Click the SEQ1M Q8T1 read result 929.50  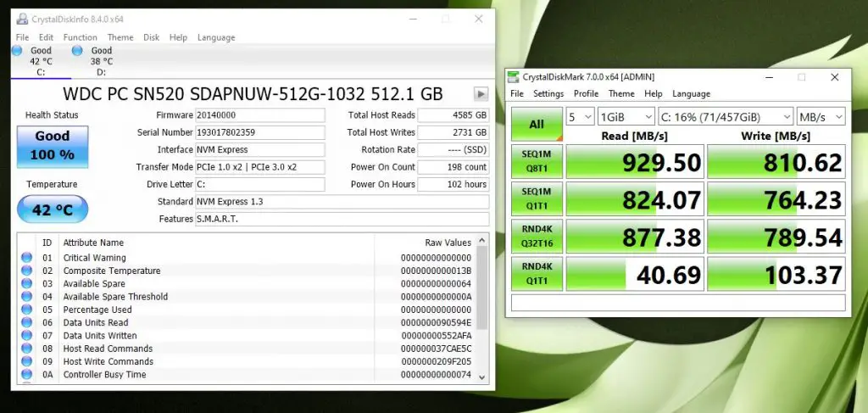635,162
